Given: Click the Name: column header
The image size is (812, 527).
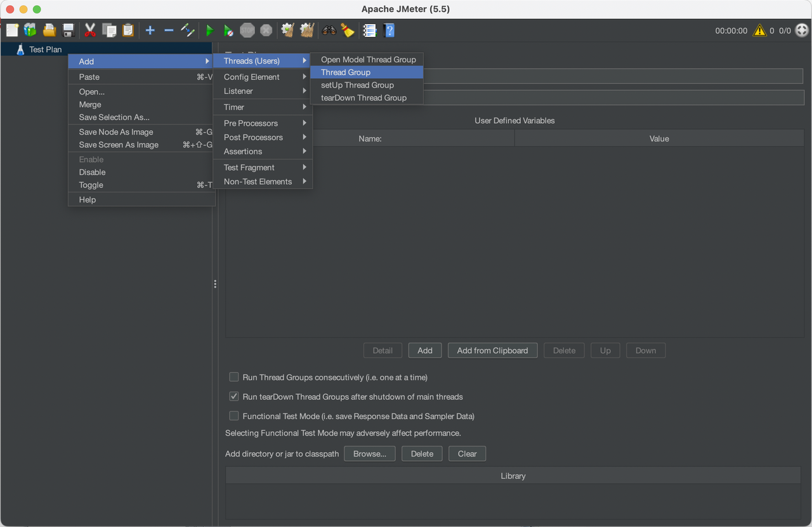Looking at the screenshot, I should click(370, 138).
